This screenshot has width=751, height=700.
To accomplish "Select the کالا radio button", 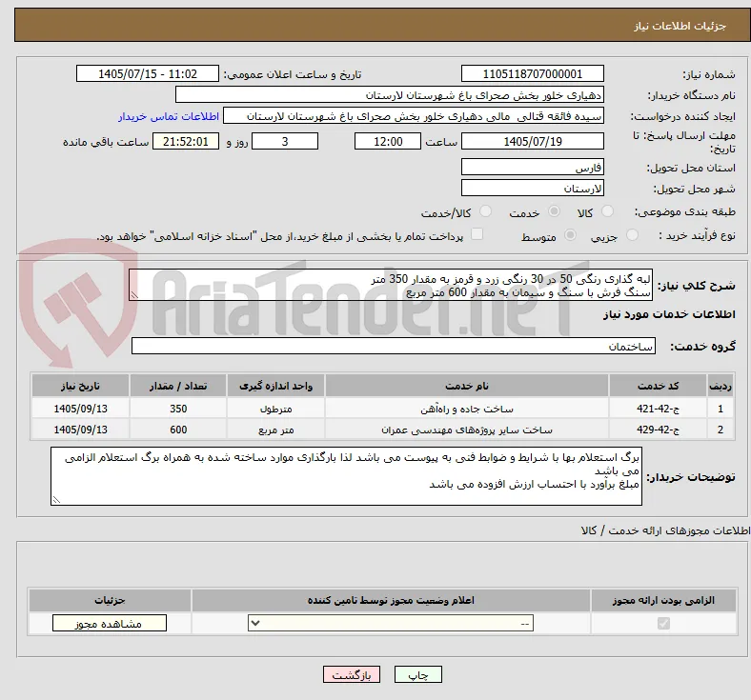I will pyautogui.click(x=607, y=211).
